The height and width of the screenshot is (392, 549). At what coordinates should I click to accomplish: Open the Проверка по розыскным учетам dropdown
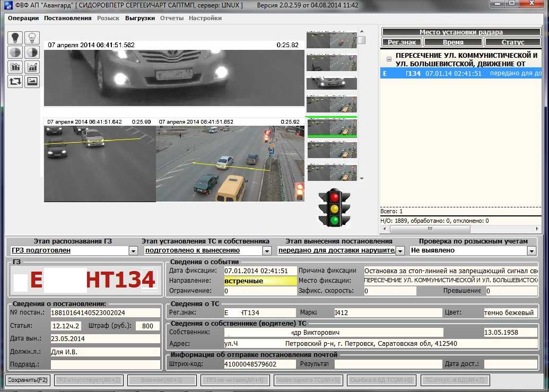click(x=531, y=250)
